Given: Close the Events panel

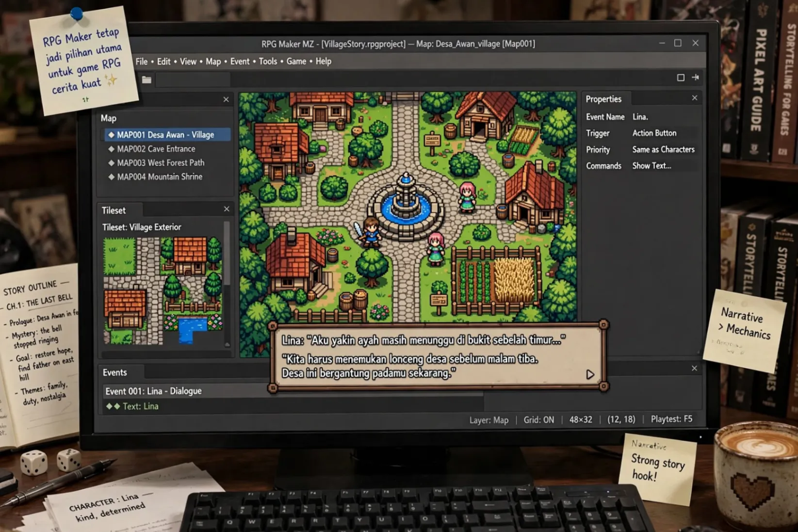Looking at the screenshot, I should tap(694, 369).
